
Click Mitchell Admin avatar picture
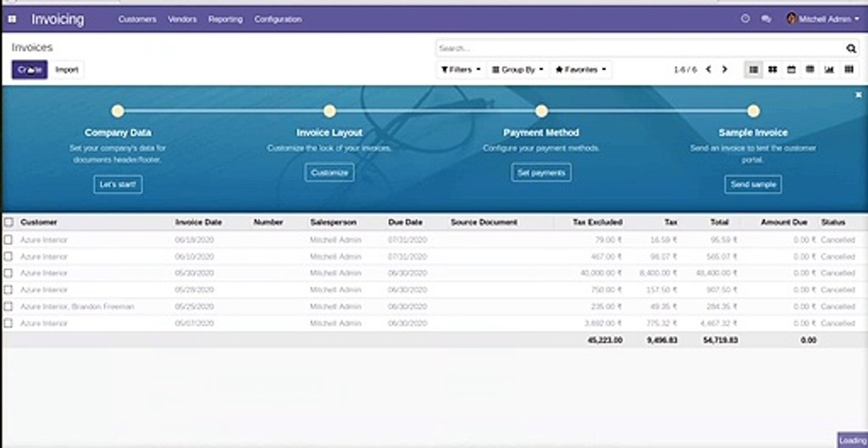[792, 19]
